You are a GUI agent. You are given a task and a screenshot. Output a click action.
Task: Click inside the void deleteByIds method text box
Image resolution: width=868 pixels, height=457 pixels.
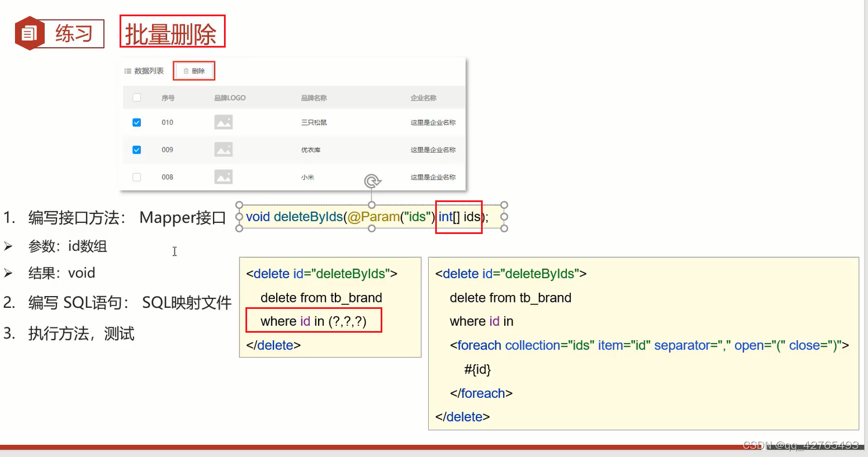tap(372, 217)
